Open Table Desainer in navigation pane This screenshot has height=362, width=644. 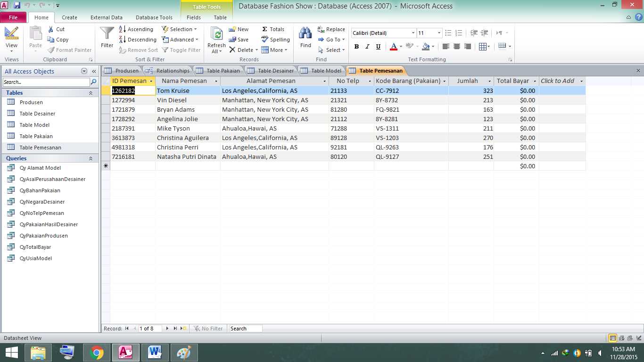37,114
